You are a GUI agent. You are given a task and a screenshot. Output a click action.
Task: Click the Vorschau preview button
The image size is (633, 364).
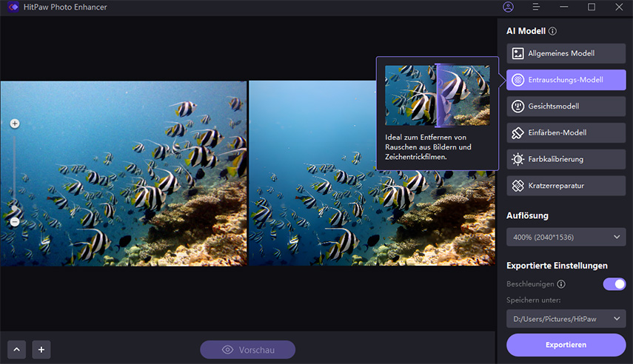click(247, 350)
